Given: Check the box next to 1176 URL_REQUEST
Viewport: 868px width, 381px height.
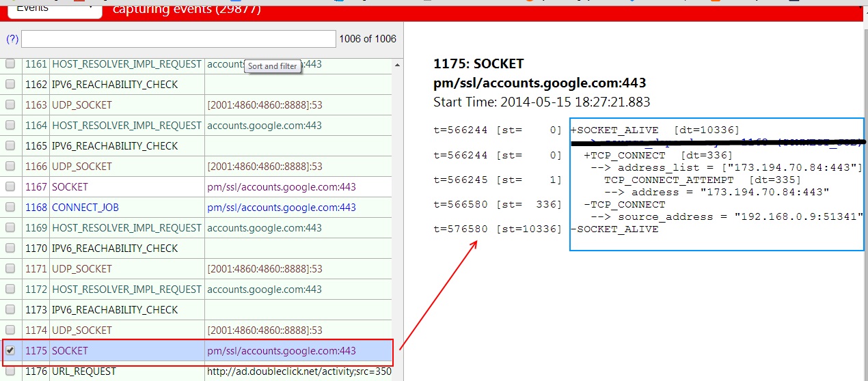Looking at the screenshot, I should [10, 371].
